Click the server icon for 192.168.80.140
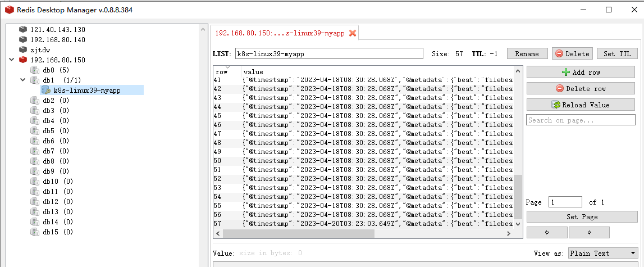The height and width of the screenshot is (267, 644). [x=23, y=39]
